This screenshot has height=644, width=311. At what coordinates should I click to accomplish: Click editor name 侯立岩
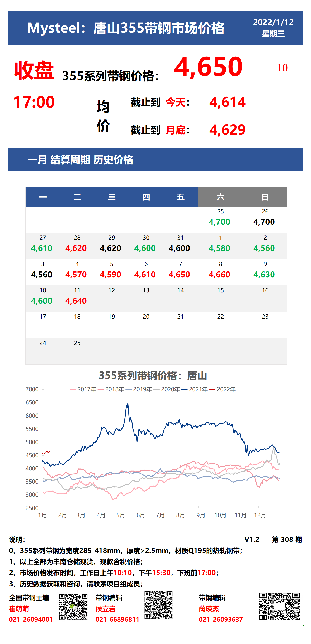(x=105, y=609)
